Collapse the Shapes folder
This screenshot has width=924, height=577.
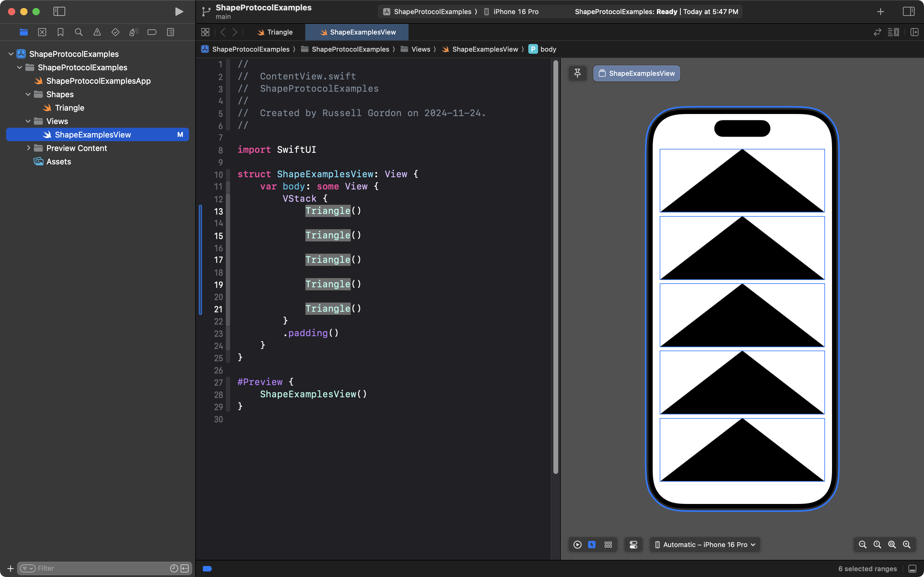tap(28, 94)
